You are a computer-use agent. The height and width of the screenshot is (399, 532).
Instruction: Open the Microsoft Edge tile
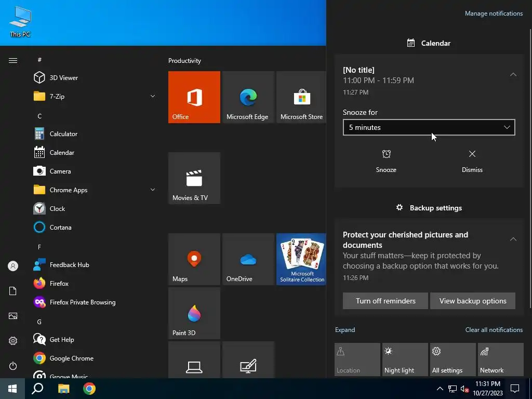(248, 97)
